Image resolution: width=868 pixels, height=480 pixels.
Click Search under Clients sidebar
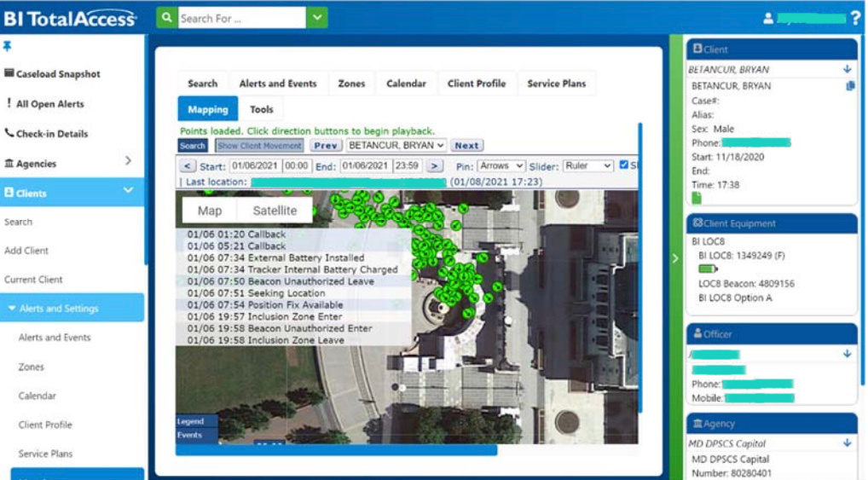coord(18,222)
